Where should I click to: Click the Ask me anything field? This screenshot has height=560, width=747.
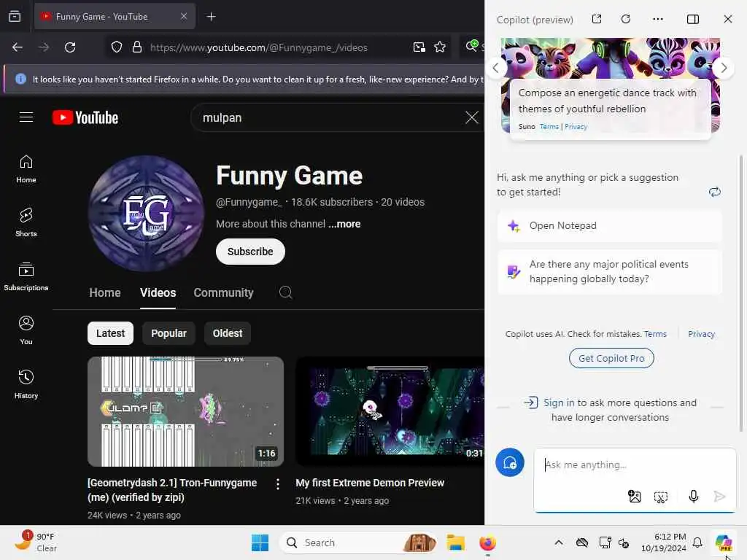[635, 464]
